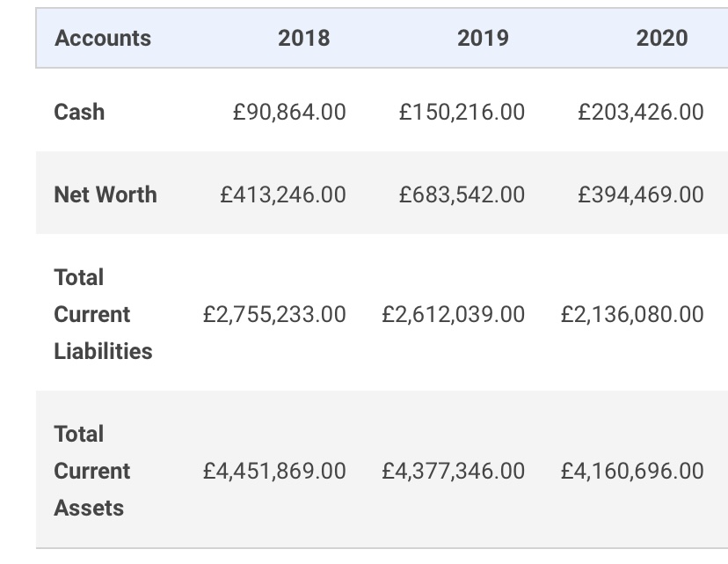Select 2018 Cash value £90,864.00
The height and width of the screenshot is (564, 728).
pyautogui.click(x=289, y=112)
